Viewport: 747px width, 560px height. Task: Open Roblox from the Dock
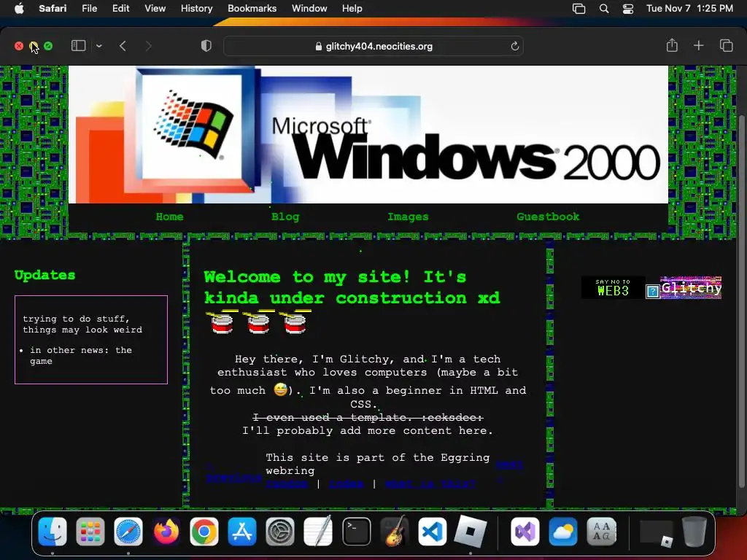471,532
